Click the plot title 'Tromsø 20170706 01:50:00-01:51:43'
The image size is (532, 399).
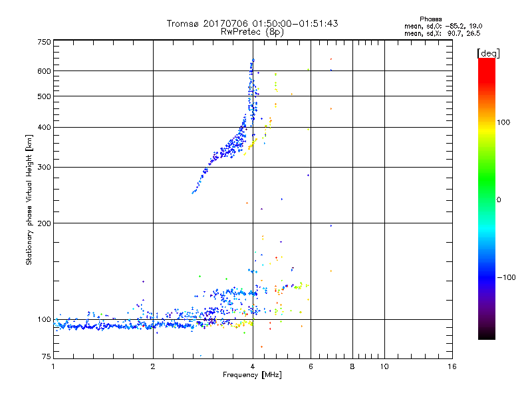(252, 23)
